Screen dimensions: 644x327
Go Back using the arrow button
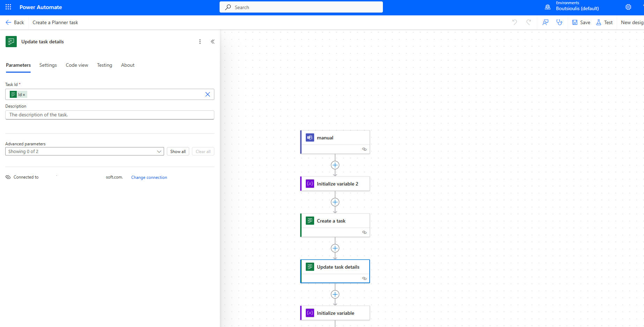tap(15, 22)
